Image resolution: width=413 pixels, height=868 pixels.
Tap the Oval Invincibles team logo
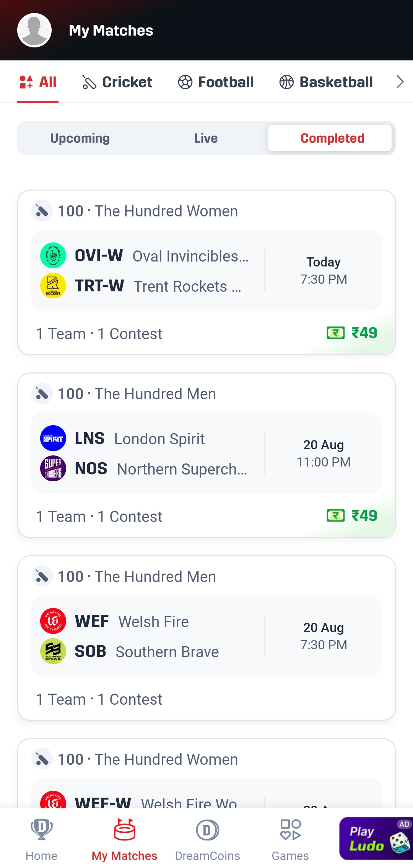[x=53, y=255]
